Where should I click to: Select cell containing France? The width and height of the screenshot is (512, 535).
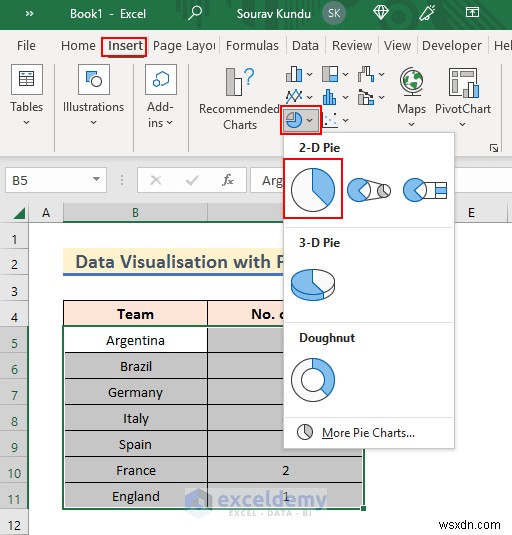(135, 470)
